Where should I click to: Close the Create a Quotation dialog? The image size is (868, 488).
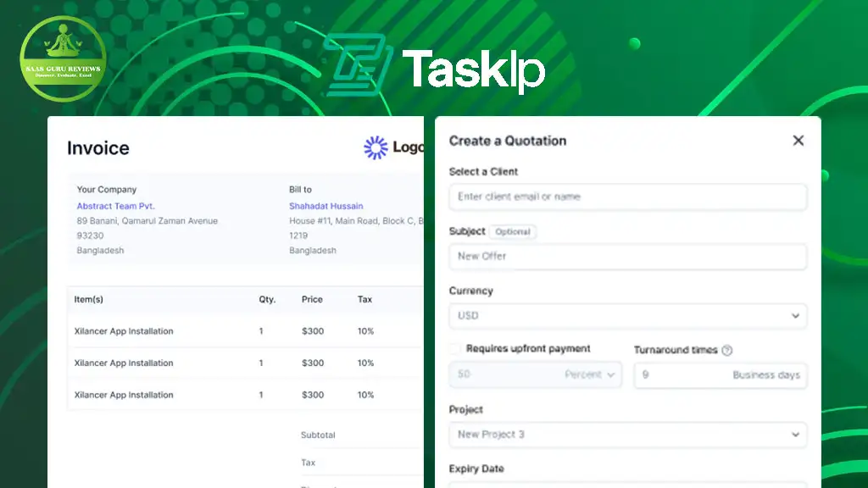click(x=798, y=141)
